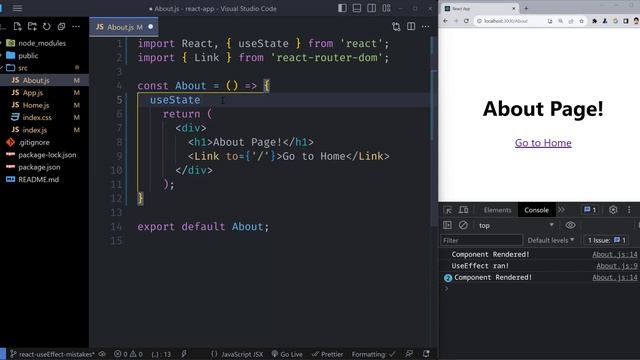Viewport: 640px width, 360px height.
Task: Open README.md in explorer
Action: [38, 180]
